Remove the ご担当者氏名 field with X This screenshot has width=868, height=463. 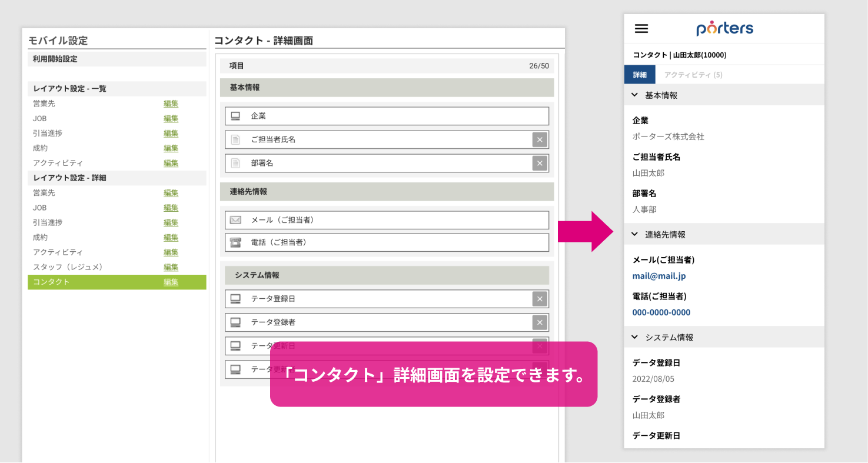point(540,140)
